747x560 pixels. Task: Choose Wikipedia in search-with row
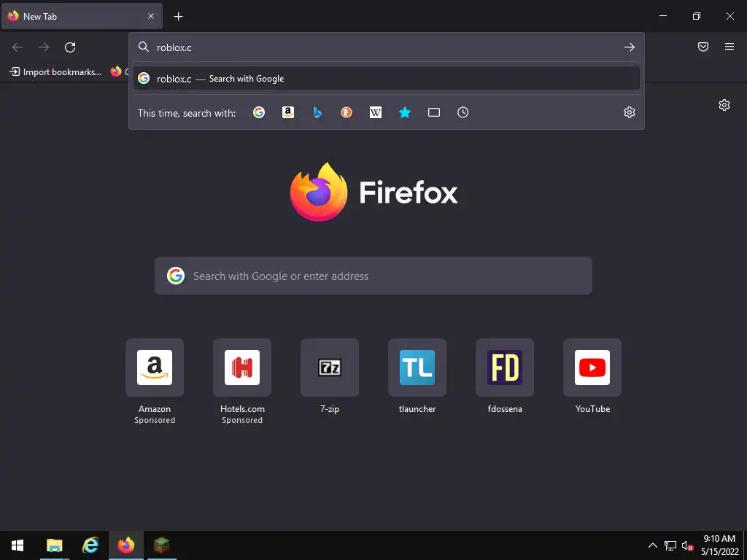click(x=376, y=112)
